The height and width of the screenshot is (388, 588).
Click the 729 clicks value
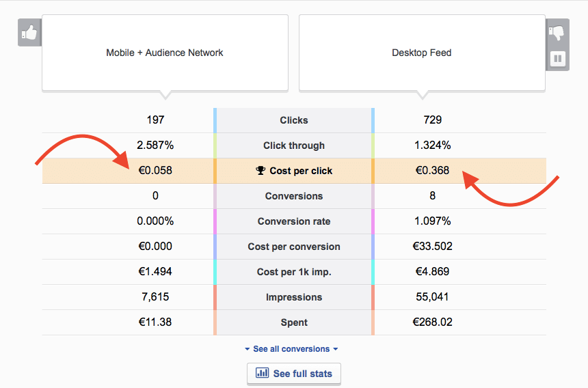pos(432,120)
